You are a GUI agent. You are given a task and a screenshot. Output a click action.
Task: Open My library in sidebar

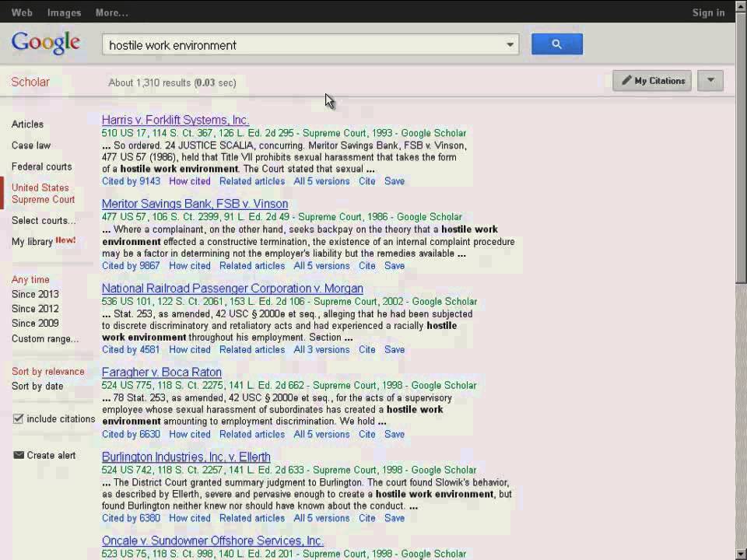click(x=32, y=241)
